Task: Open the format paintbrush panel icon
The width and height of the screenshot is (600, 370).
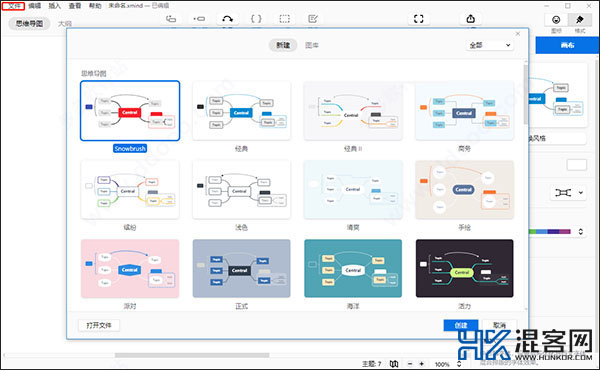Action: coord(580,20)
